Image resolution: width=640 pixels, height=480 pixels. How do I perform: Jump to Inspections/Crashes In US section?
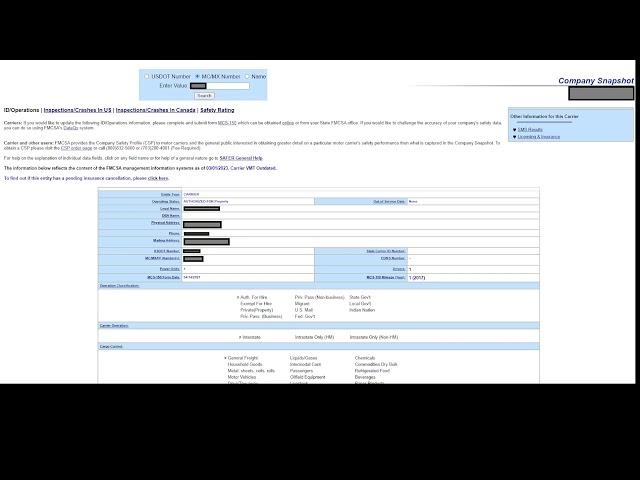[x=77, y=110]
